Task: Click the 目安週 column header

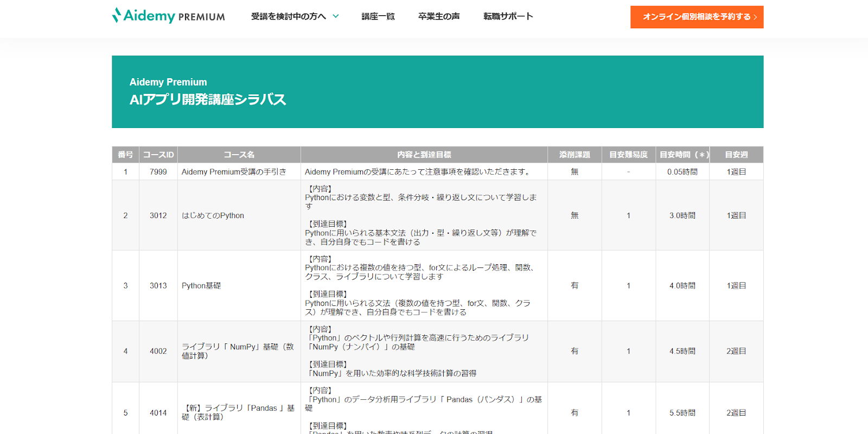Action: pos(736,155)
